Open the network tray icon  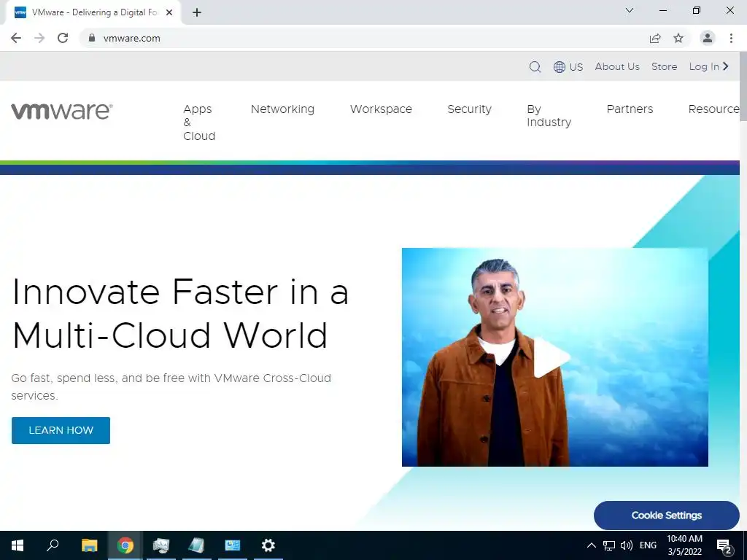pyautogui.click(x=609, y=545)
